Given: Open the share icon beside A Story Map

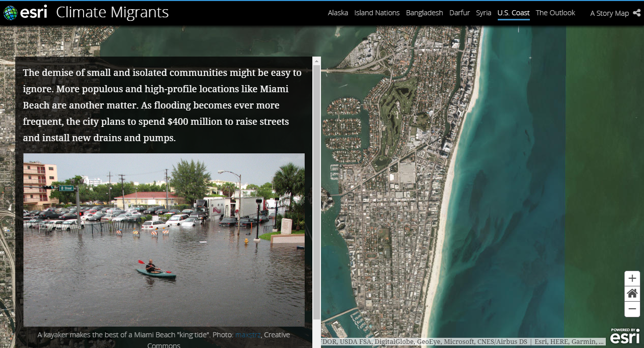Looking at the screenshot, I should [636, 13].
